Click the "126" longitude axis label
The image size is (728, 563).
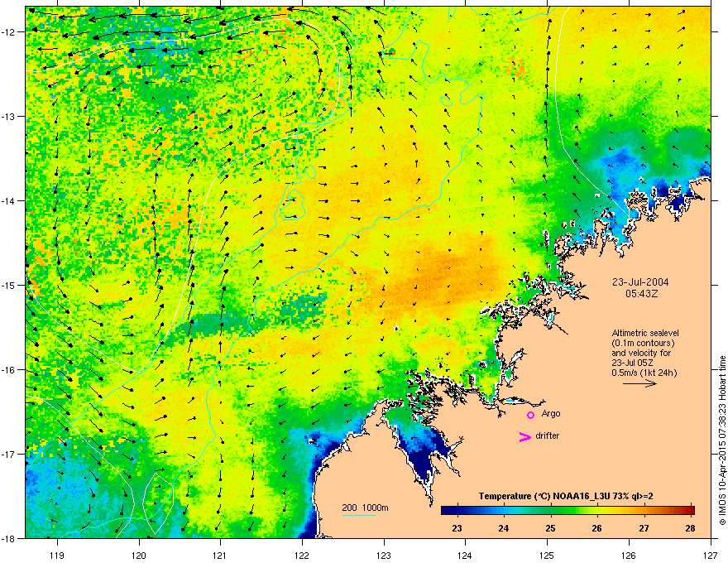coord(629,555)
